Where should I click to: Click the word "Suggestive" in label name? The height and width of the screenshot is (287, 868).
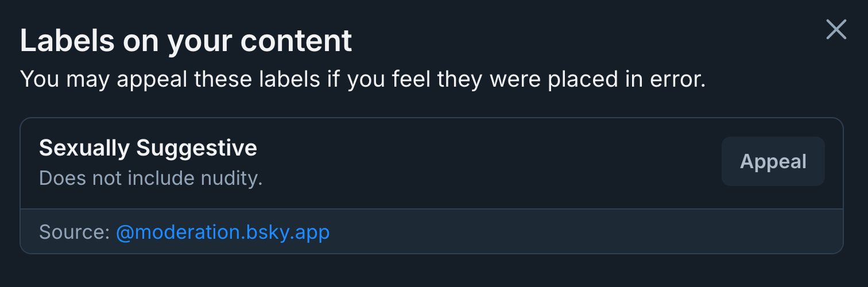196,149
